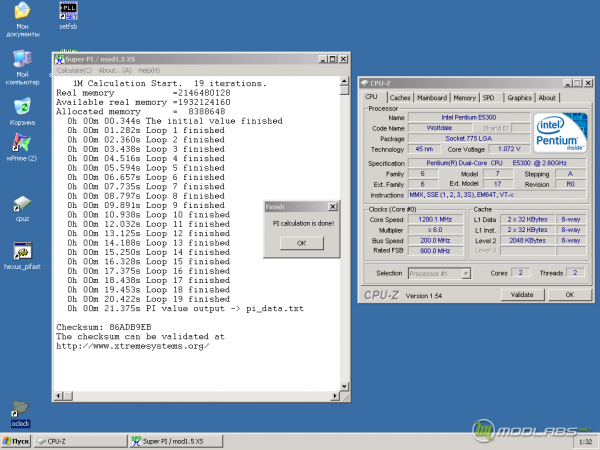The height and width of the screenshot is (450, 600).
Task: Switch to the Mainboard tab in CPU-Z
Action: [x=432, y=98]
